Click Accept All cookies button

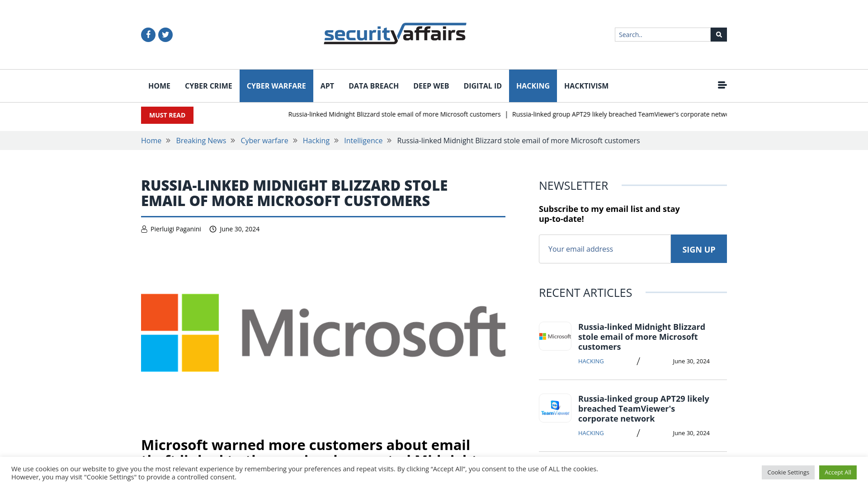point(838,472)
